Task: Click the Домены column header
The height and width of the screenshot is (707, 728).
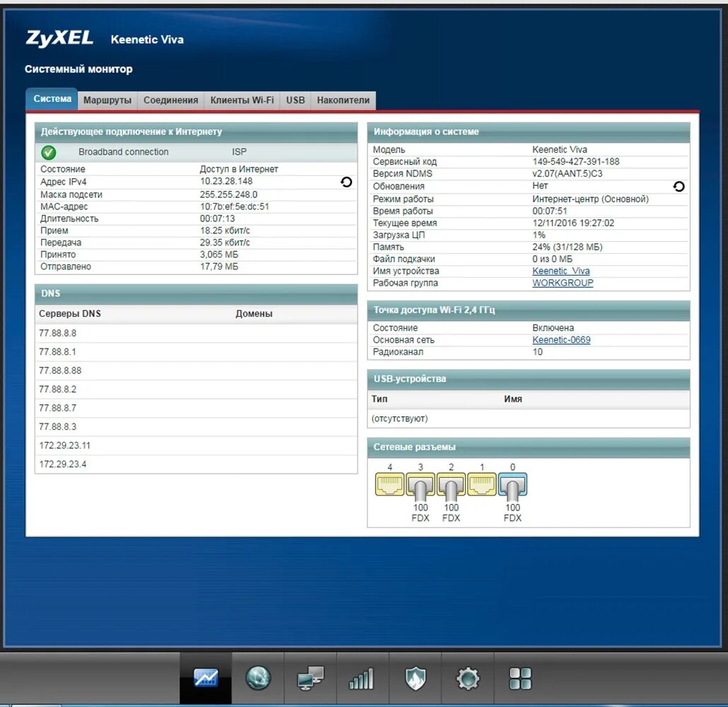Action: click(254, 313)
